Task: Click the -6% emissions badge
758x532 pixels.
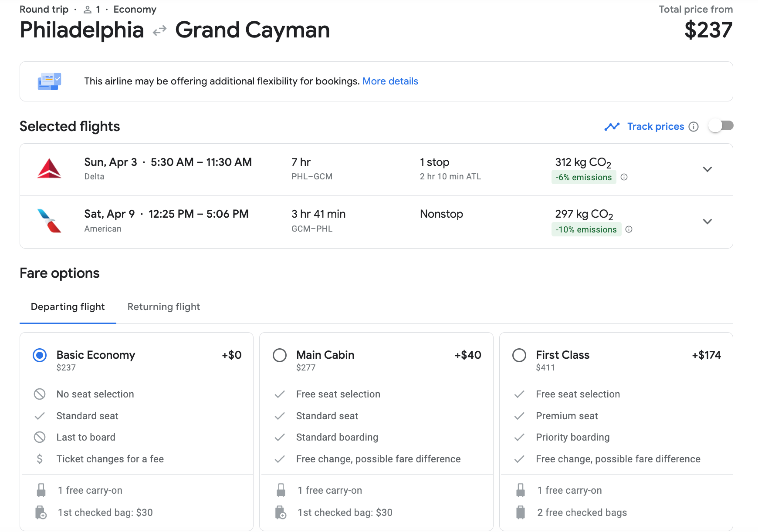Action: pyautogui.click(x=583, y=177)
